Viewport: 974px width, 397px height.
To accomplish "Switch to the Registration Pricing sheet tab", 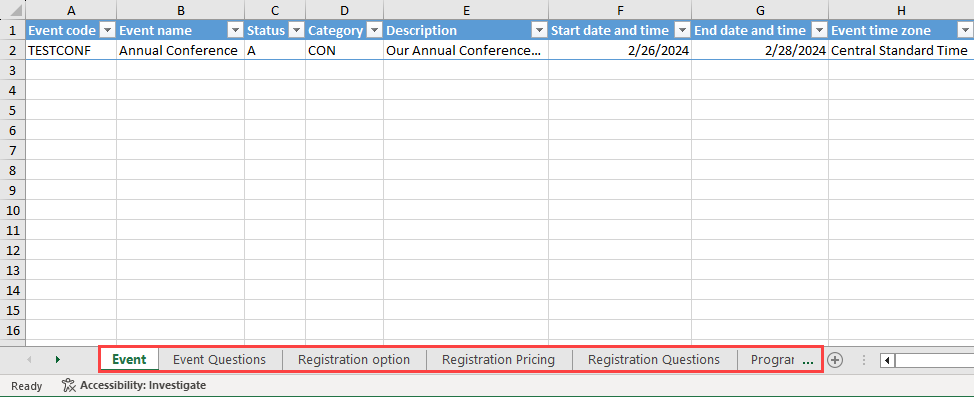I will click(x=498, y=360).
